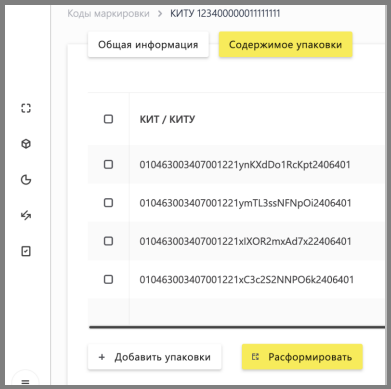Screen dimensions: 391x389
Task: Switch to Содержимое упаковки tab
Action: pos(285,45)
